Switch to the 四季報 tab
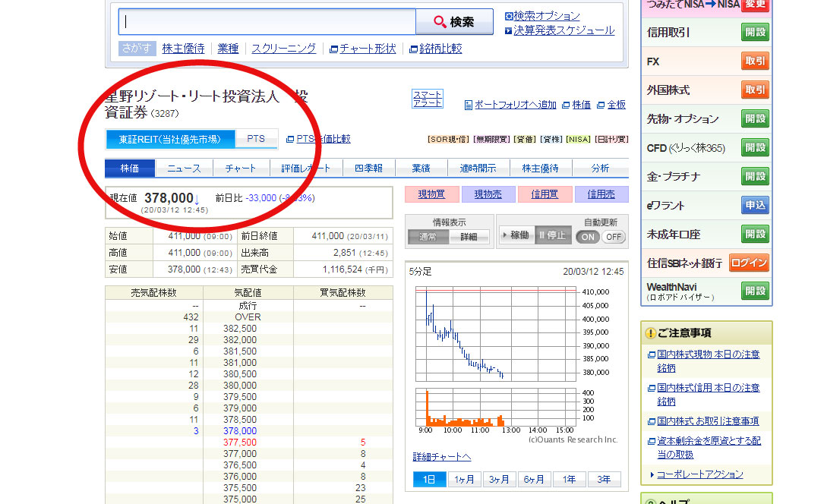 [x=368, y=168]
